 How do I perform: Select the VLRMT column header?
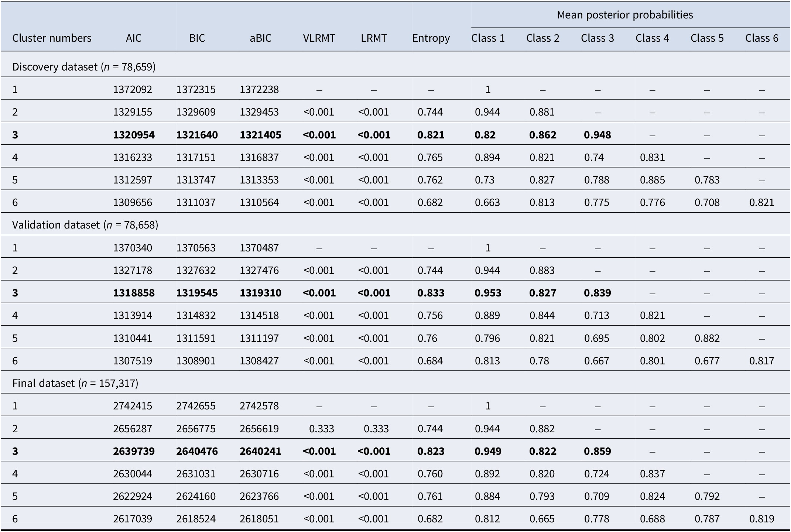[x=319, y=38]
